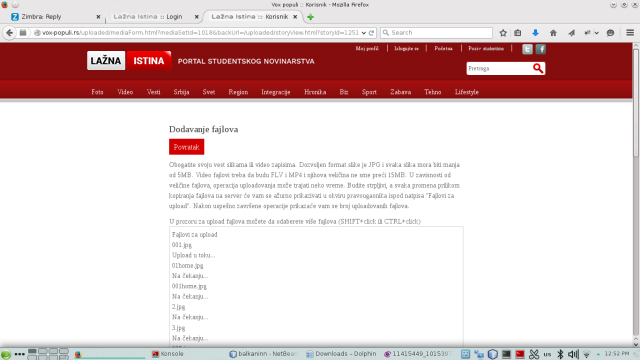Open the bookmarks list clipboard icon
This screenshot has width=640, height=360.
[518, 33]
